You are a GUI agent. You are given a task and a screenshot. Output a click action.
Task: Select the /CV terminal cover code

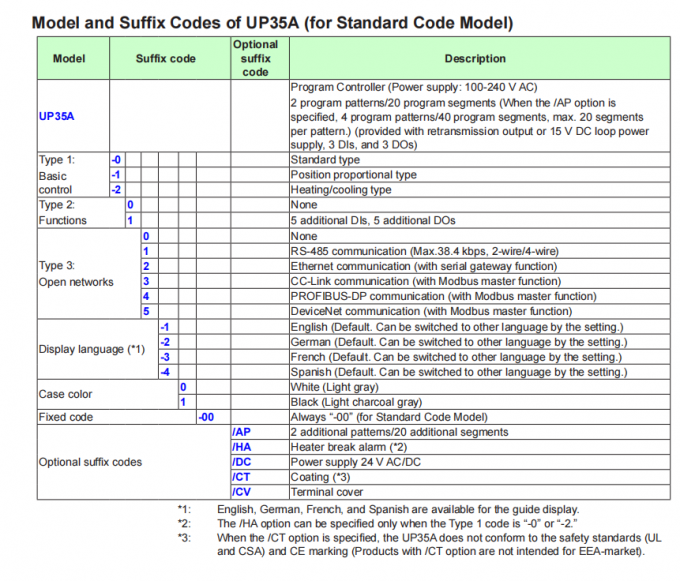(x=241, y=492)
